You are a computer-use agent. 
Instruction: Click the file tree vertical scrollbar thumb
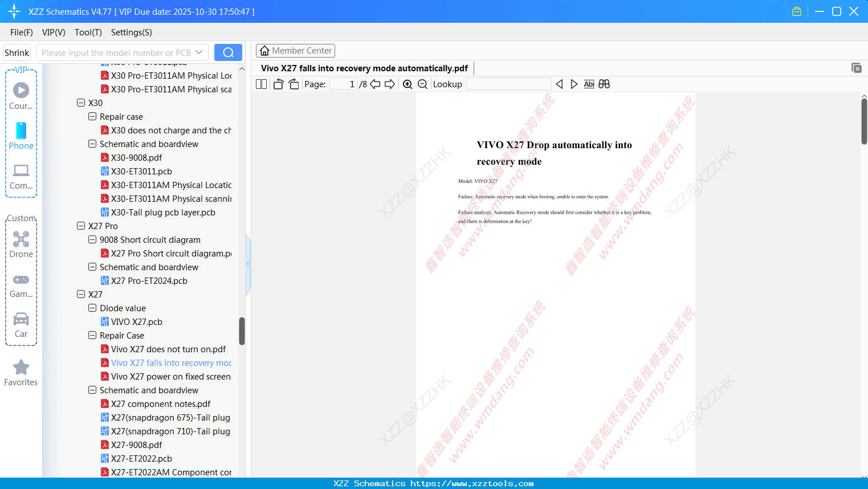pos(242,331)
